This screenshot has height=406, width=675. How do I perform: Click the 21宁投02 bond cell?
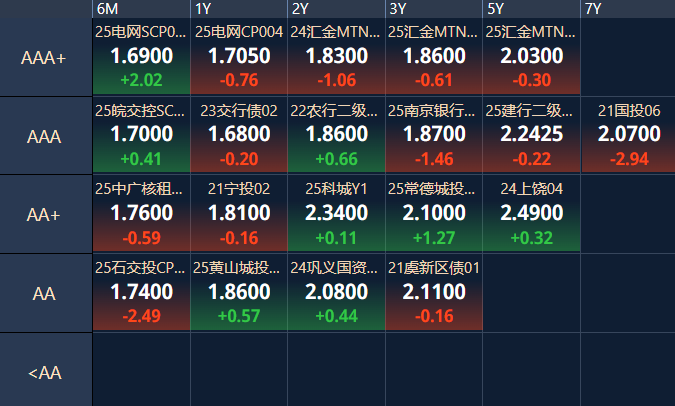point(239,213)
